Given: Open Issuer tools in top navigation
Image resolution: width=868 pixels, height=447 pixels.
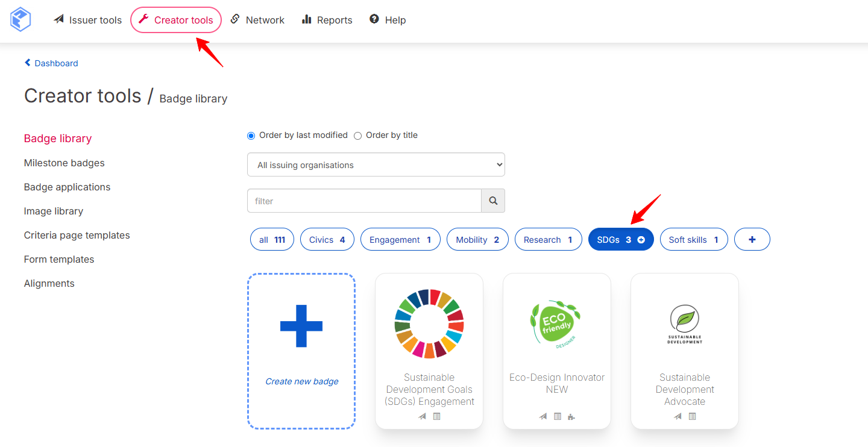Looking at the screenshot, I should pos(88,20).
